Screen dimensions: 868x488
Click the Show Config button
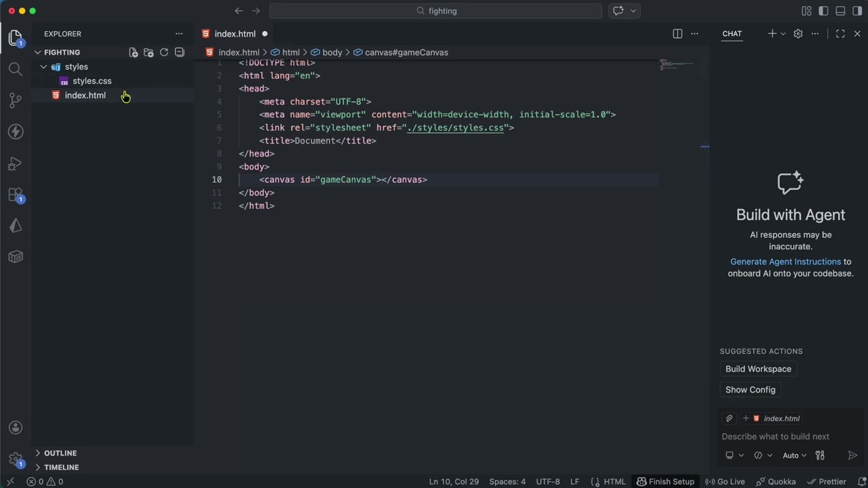tap(750, 390)
